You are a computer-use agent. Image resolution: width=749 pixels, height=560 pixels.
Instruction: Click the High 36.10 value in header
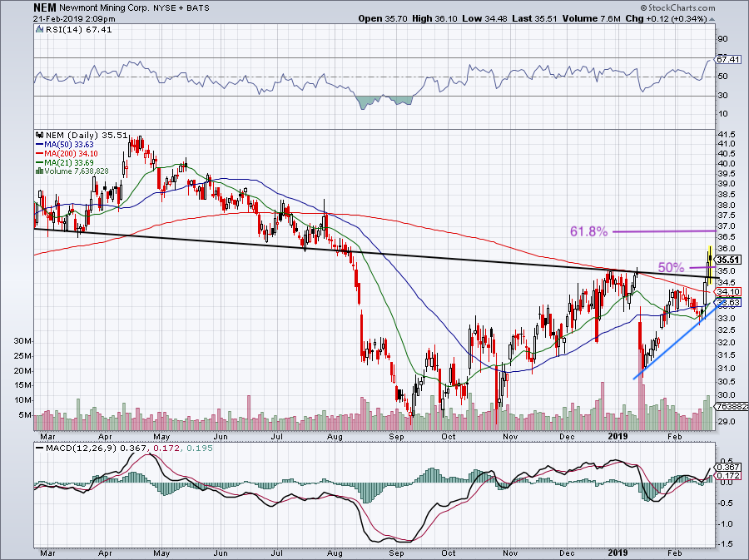pos(434,18)
